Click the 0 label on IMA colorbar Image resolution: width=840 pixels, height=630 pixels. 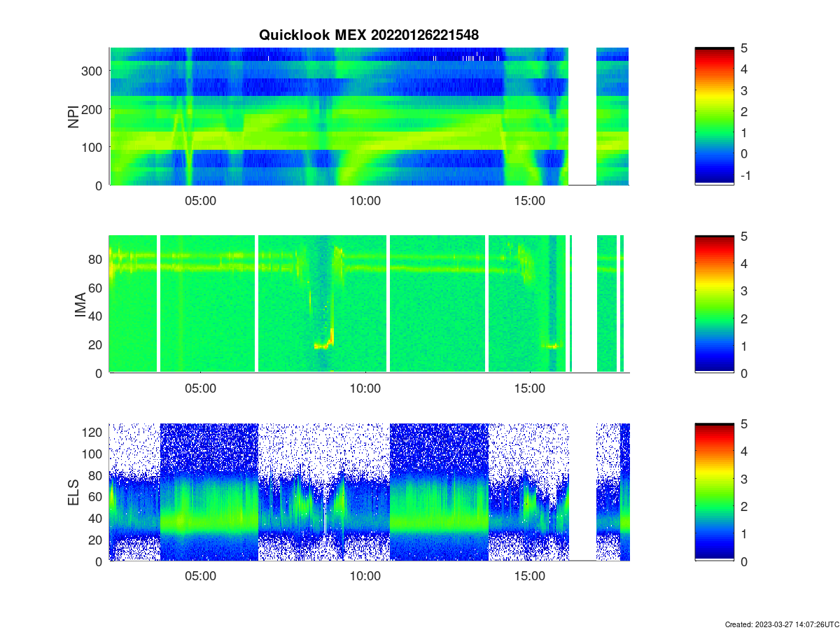click(x=744, y=373)
